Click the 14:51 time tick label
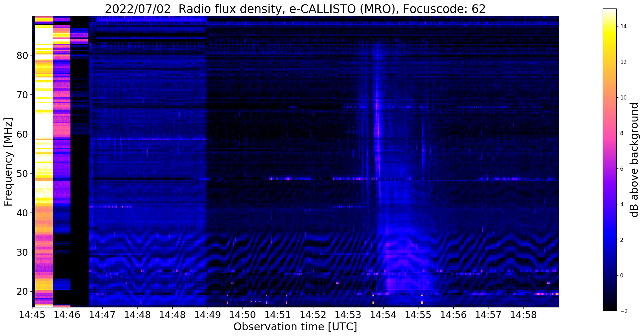 tap(278, 315)
